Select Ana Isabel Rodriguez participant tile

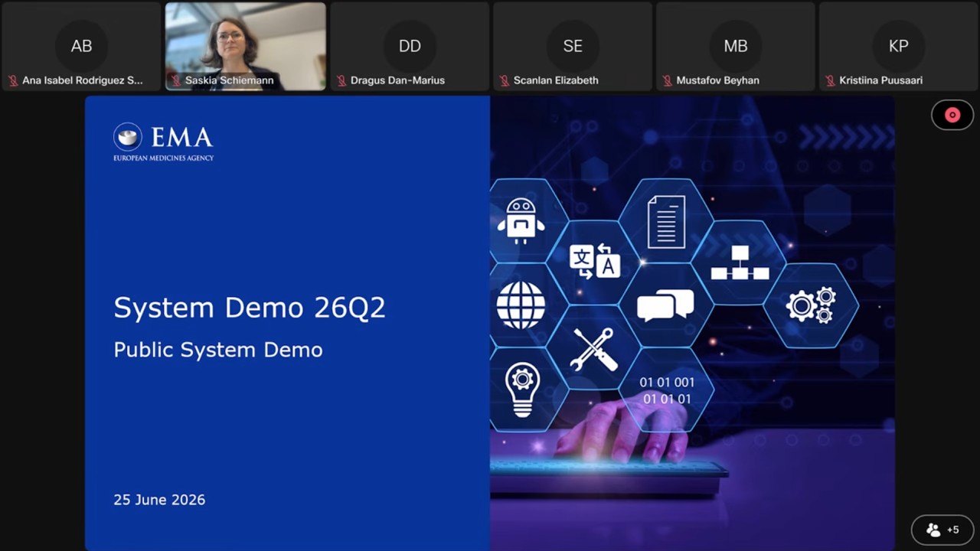coord(82,47)
